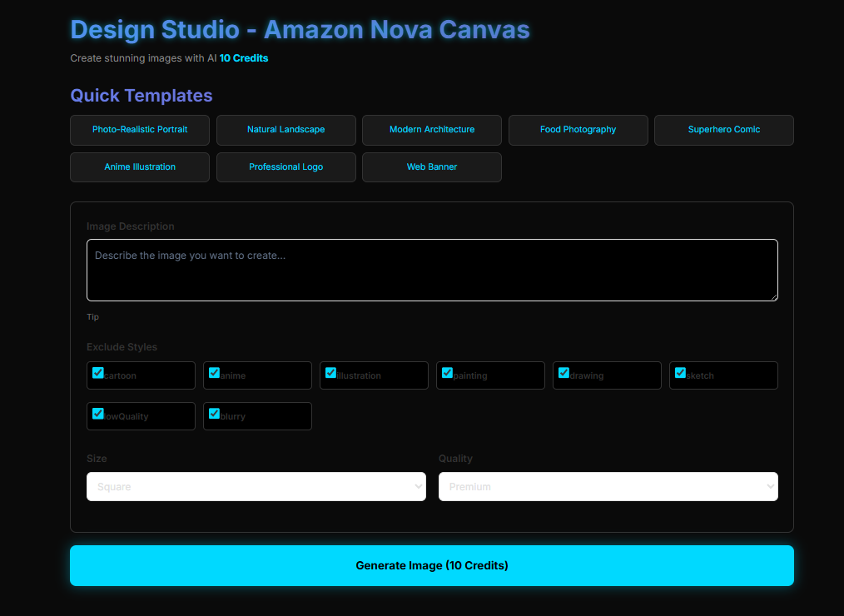844x616 pixels.
Task: Pick the Food Photography template
Action: [578, 130]
